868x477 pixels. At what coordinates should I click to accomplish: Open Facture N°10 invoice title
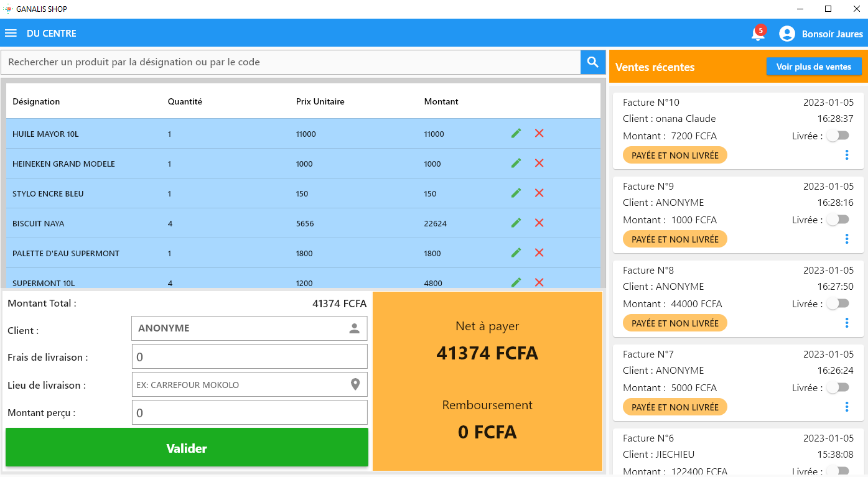[x=651, y=102]
